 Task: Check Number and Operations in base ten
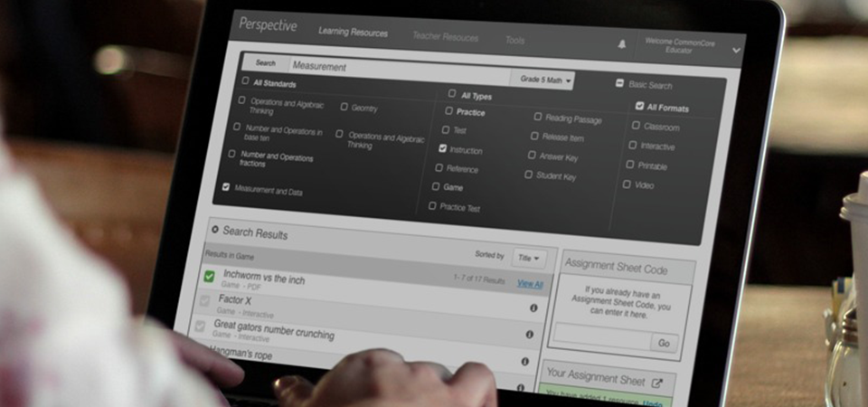click(x=237, y=127)
